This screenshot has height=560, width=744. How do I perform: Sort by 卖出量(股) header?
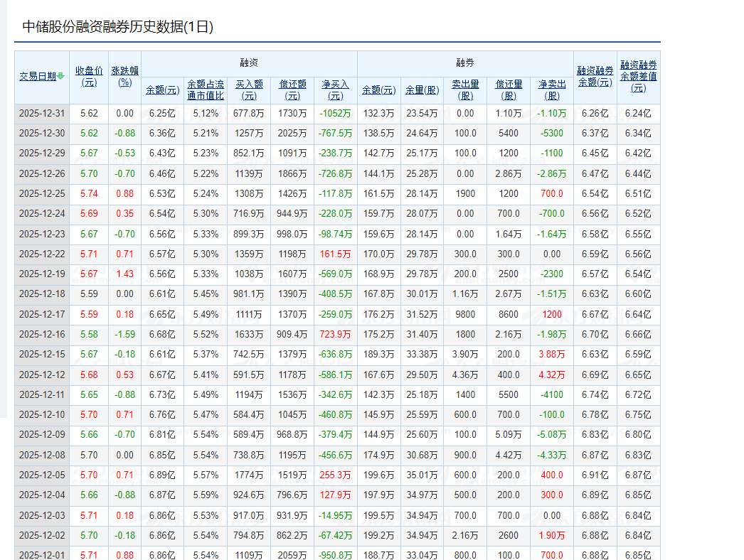pyautogui.click(x=465, y=90)
